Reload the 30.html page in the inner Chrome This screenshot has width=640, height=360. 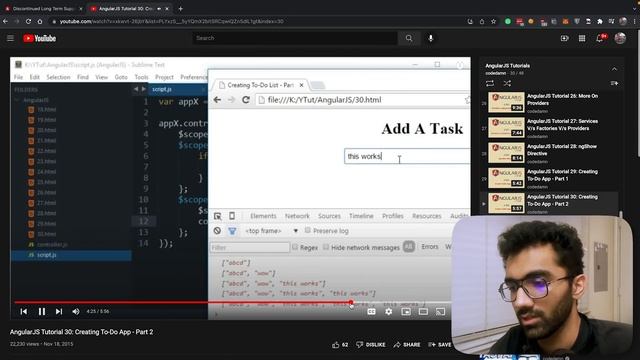point(246,100)
